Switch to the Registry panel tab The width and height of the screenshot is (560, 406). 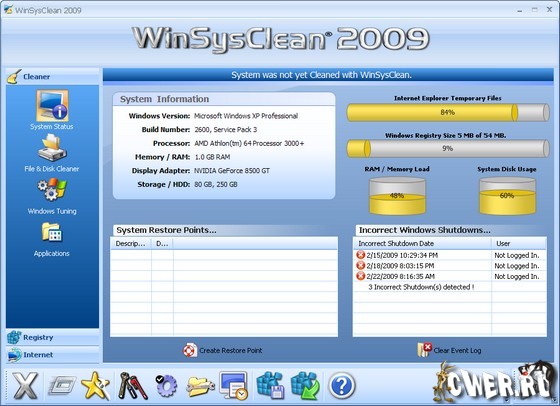52,337
